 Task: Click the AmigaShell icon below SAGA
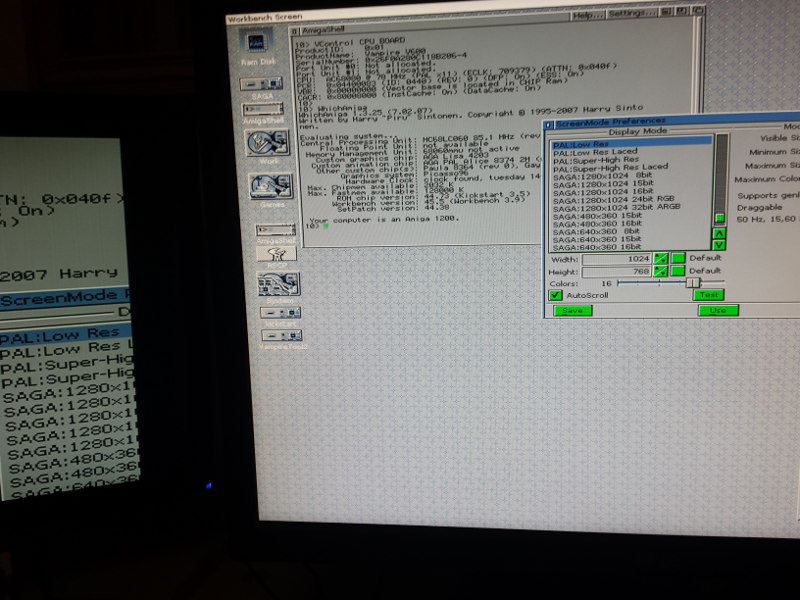pos(264,107)
